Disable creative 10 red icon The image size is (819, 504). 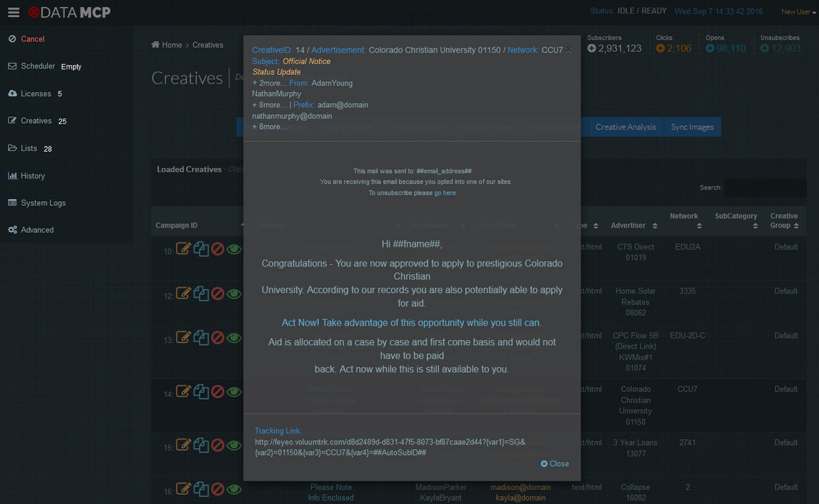coord(217,249)
